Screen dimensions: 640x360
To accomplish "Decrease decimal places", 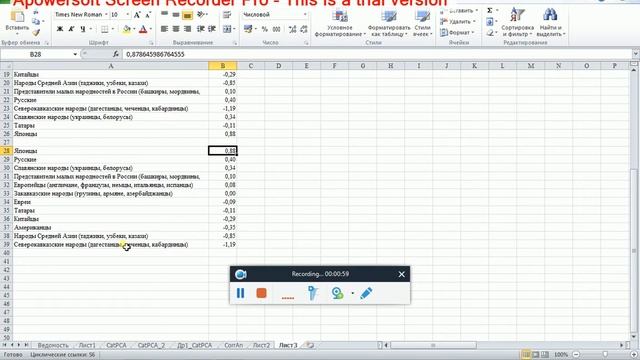I will tap(304, 29).
